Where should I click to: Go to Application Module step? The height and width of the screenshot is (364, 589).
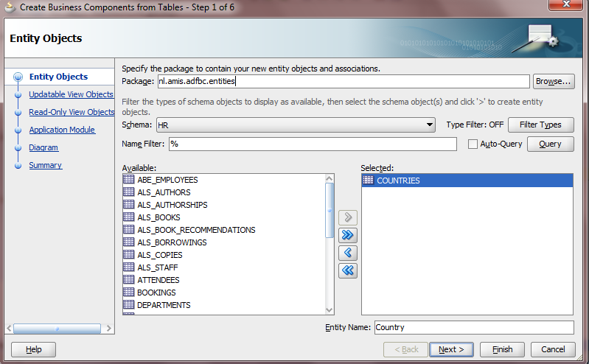click(62, 130)
